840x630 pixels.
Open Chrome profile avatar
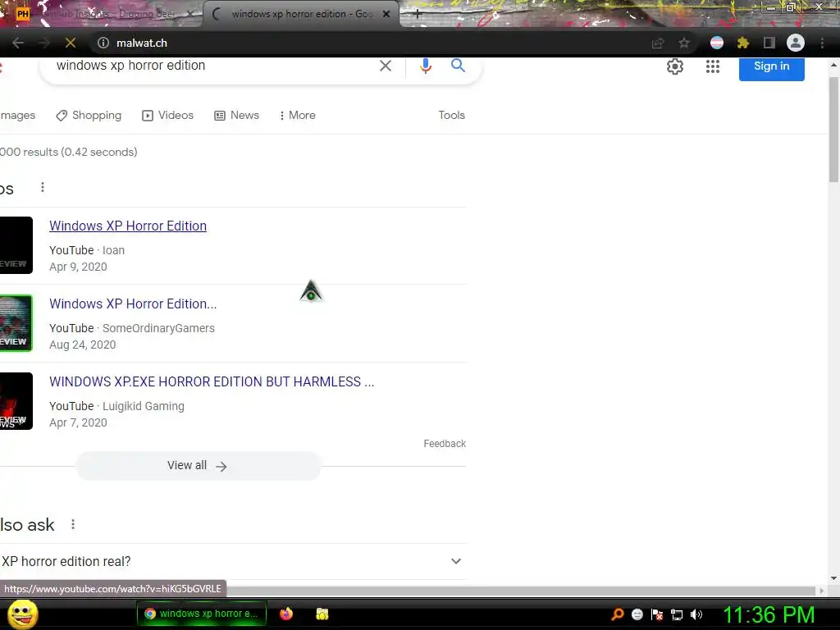tap(796, 43)
